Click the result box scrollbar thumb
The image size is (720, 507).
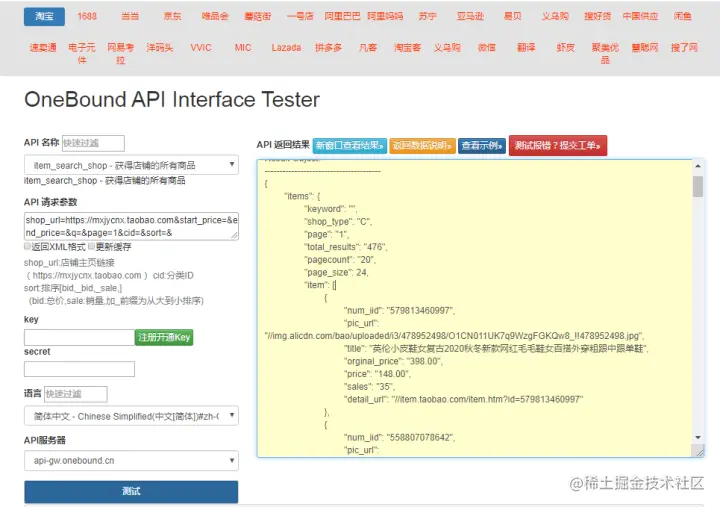point(698,186)
